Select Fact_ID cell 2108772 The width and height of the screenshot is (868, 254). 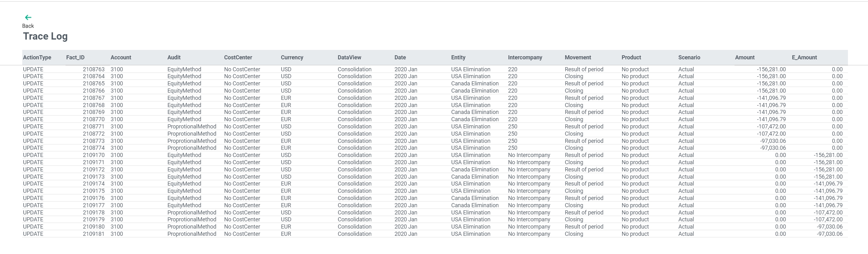tap(94, 134)
